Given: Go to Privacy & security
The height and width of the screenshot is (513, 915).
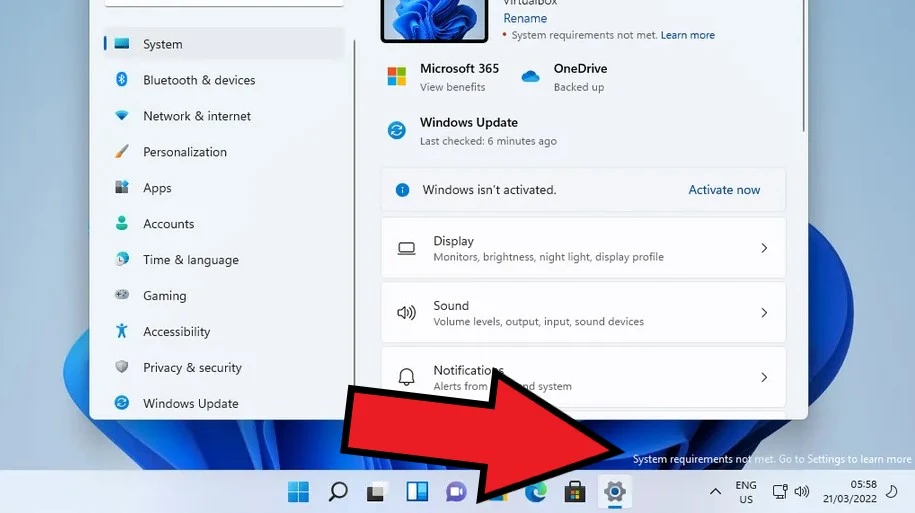Looking at the screenshot, I should point(224,368).
